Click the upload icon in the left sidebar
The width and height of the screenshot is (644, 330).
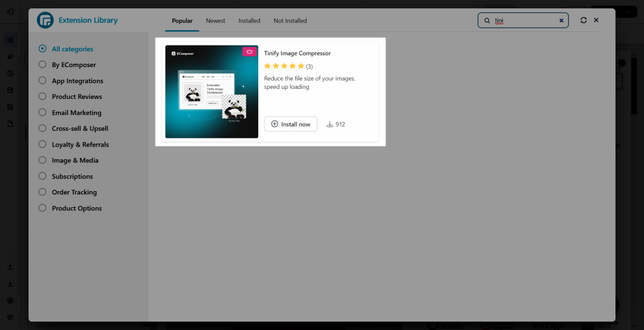(10, 267)
